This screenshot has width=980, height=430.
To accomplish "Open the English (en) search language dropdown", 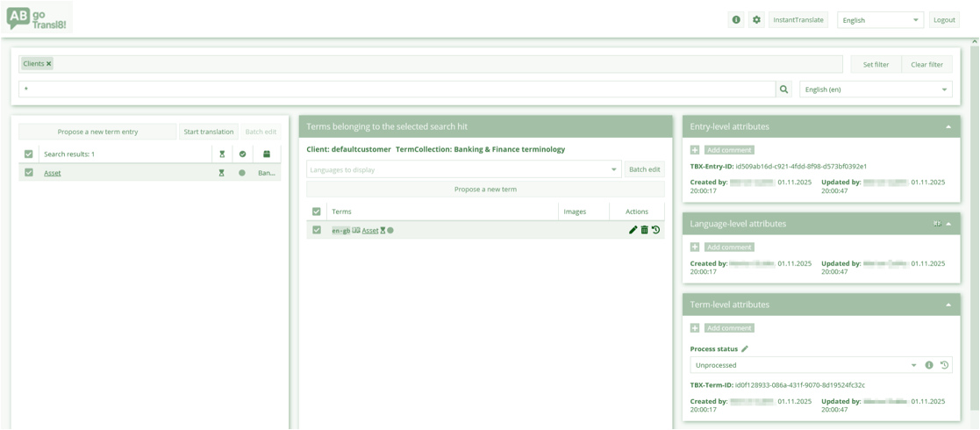I will tap(875, 90).
